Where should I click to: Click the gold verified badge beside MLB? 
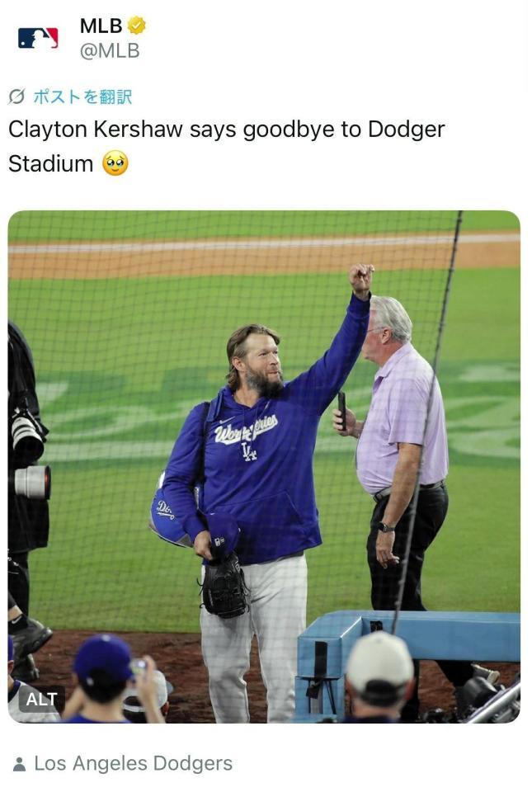coord(136,25)
